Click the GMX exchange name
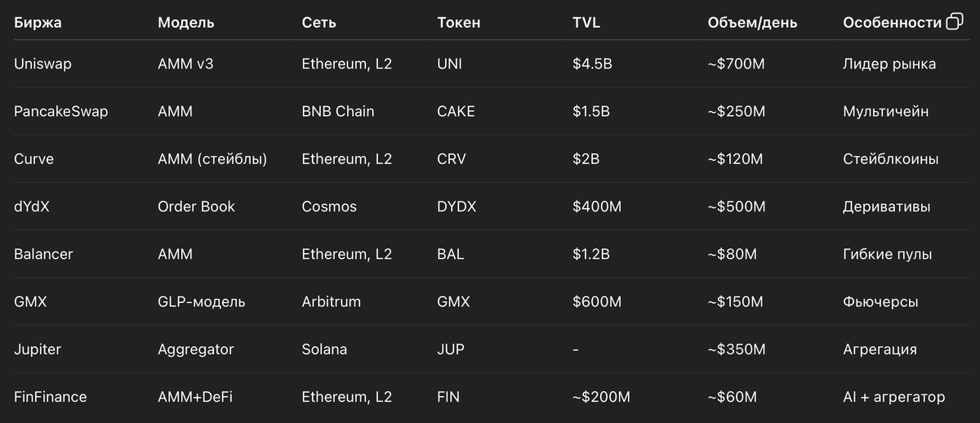This screenshot has height=423, width=980. [x=30, y=302]
